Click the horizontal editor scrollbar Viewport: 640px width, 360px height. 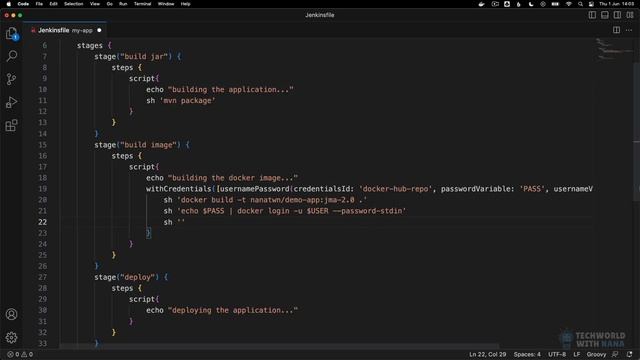(x=280, y=346)
